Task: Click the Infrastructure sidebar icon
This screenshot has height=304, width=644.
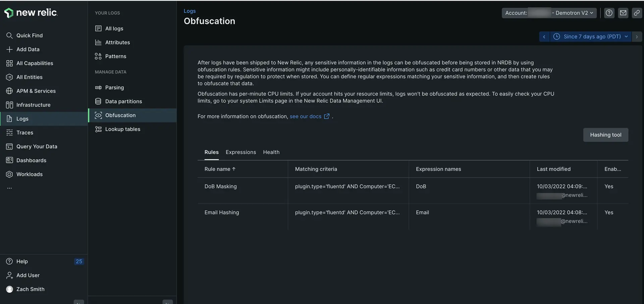Action: coord(9,105)
